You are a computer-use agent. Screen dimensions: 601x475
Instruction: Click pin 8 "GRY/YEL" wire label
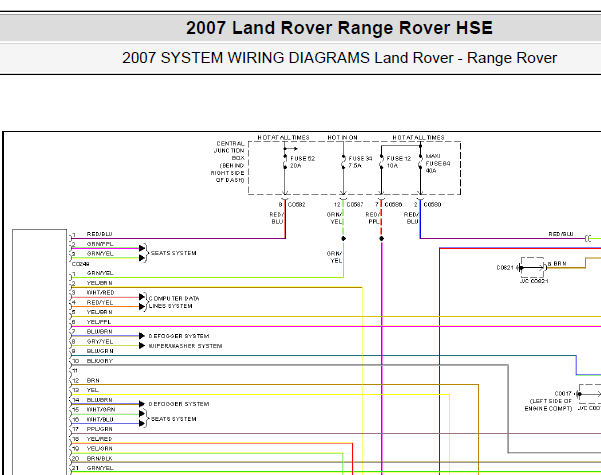(x=100, y=342)
